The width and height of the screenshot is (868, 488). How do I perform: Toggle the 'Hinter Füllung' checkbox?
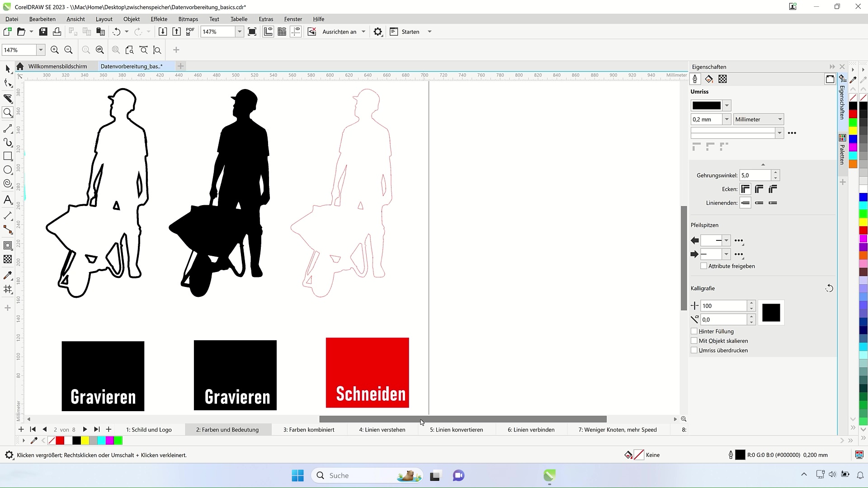click(x=693, y=331)
